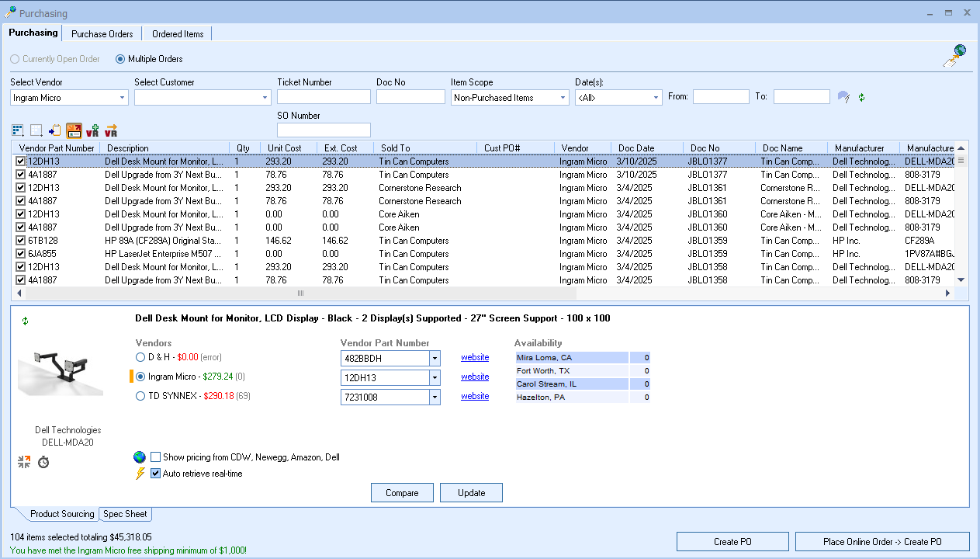
Task: Click the collapse arrows icon under DELL-MDA20
Action: [24, 462]
